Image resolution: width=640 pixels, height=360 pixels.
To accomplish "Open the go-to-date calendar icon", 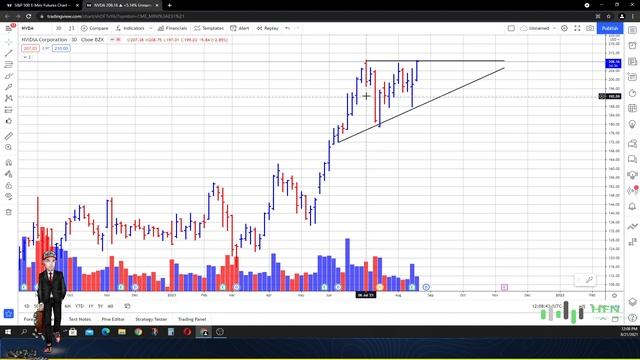I will 127,306.
